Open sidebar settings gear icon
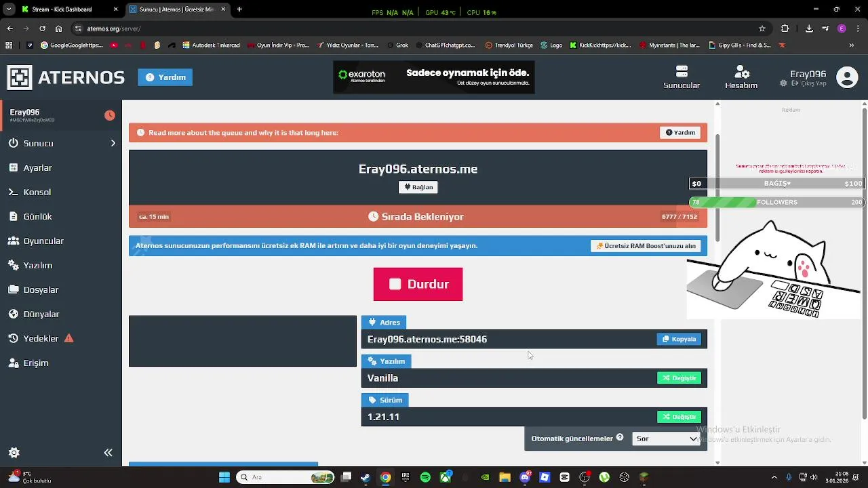The image size is (868, 488). pos(14,453)
